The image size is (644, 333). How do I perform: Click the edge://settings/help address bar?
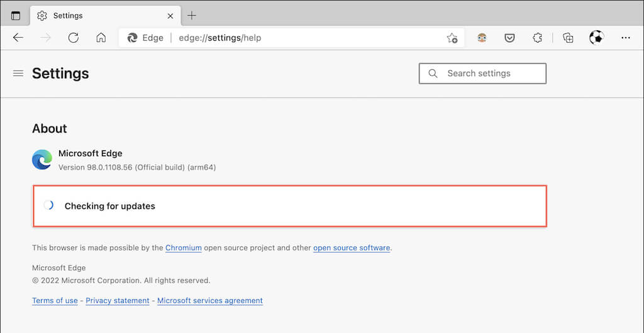coord(283,38)
